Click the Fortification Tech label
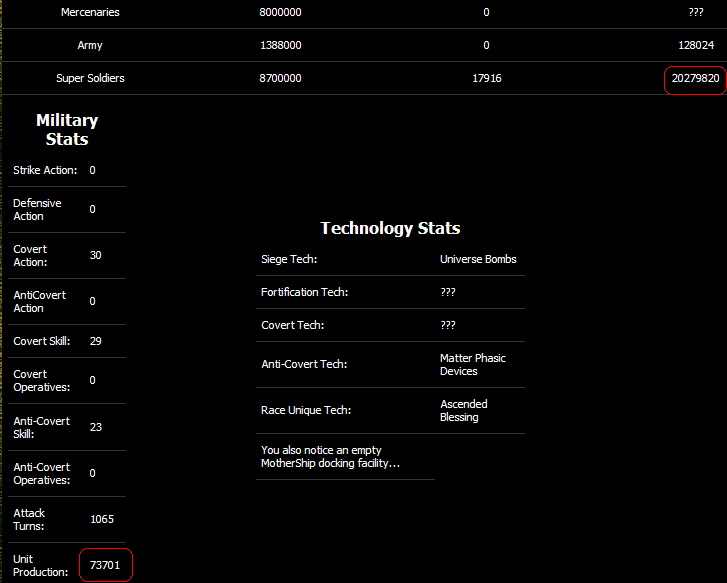This screenshot has width=727, height=583. (x=304, y=292)
